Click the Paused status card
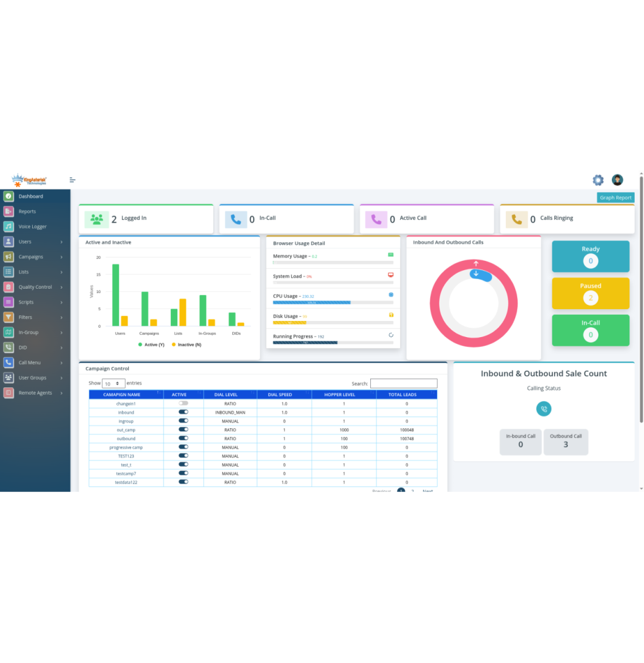 pos(590,293)
